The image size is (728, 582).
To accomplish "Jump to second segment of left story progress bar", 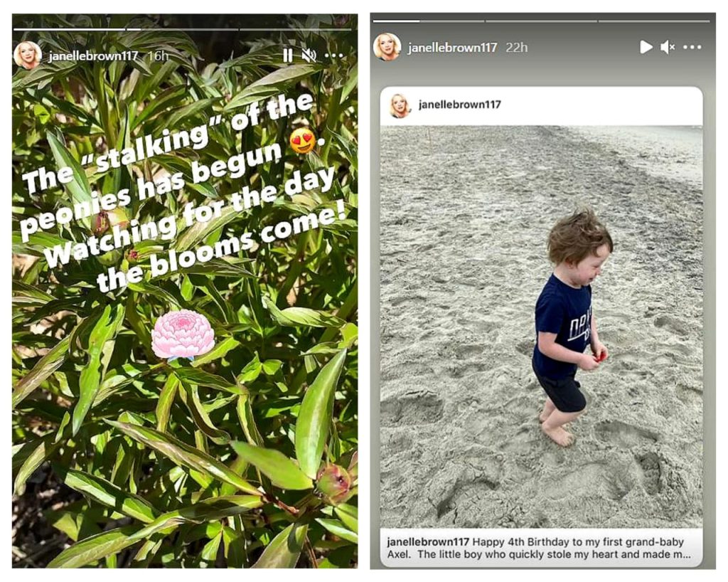I will [x=183, y=29].
